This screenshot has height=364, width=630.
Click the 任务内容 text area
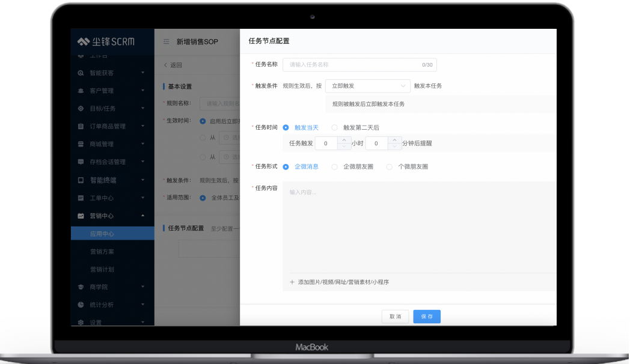[420, 226]
